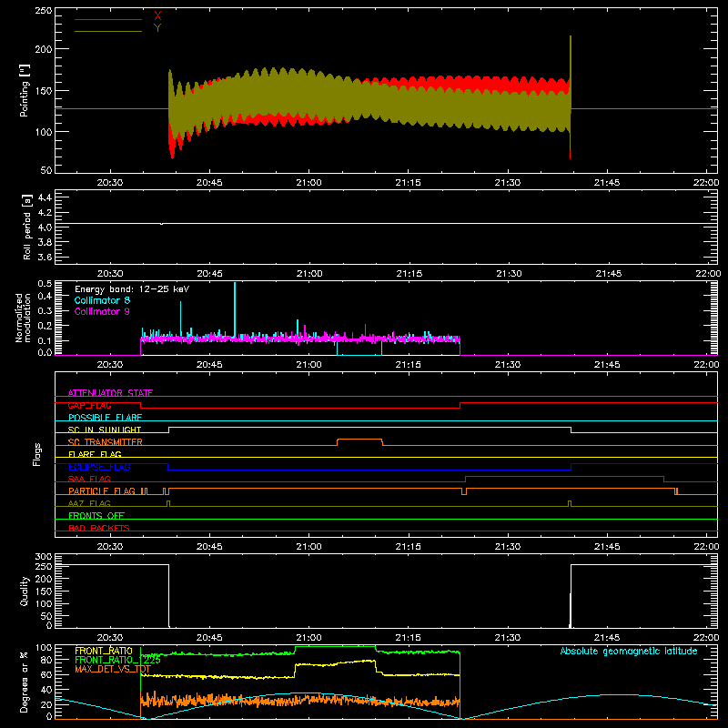Click the 21:00 label under Pointing plot
728x728 pixels.
point(308,183)
